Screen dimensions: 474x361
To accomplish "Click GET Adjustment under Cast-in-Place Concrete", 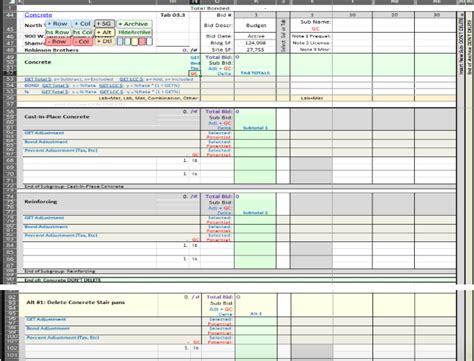I will pyautogui.click(x=44, y=133).
